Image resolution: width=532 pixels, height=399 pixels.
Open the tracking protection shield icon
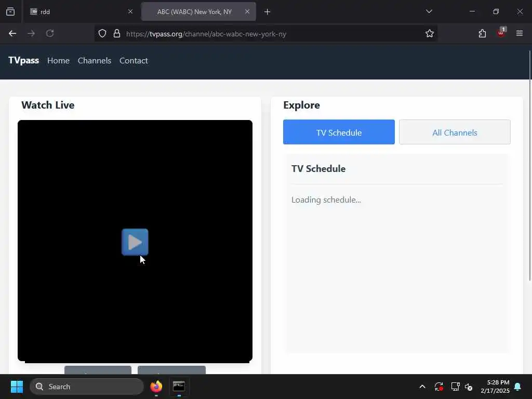click(102, 33)
